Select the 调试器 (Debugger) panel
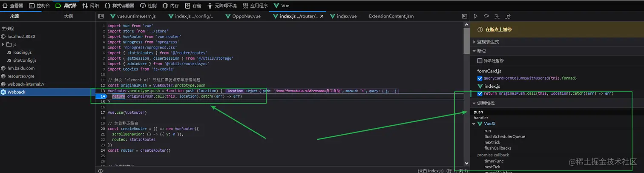Image resolution: width=644 pixels, height=173 pixels. click(x=66, y=6)
